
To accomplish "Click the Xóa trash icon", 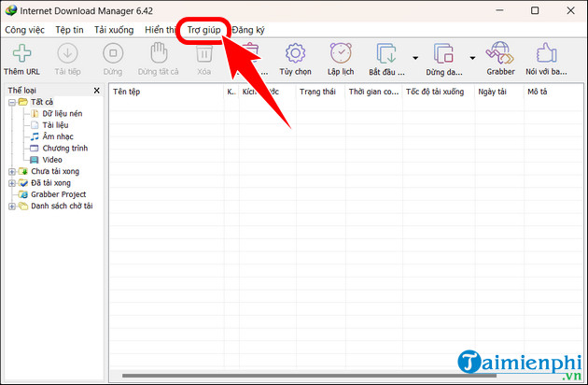I will 204,53.
